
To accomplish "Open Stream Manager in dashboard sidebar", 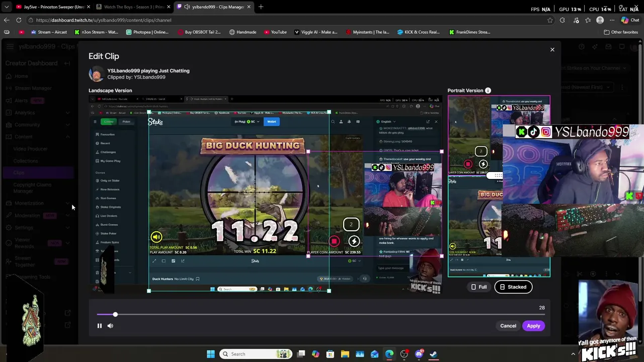I will (33, 88).
